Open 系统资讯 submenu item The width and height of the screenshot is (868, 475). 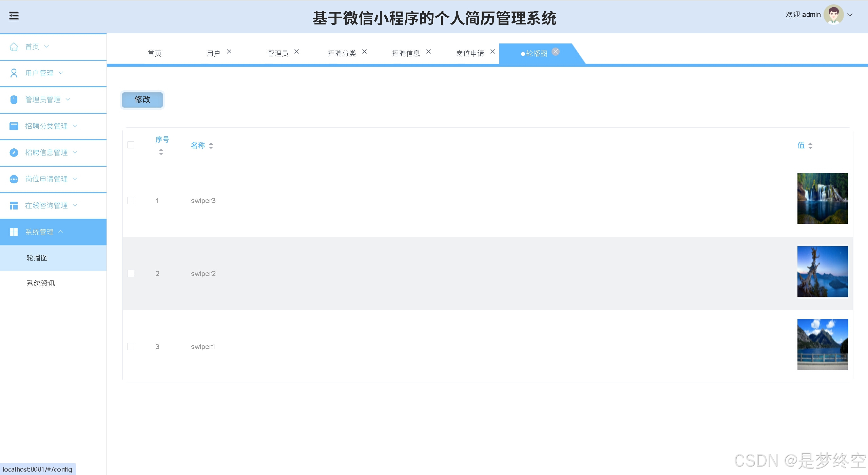click(41, 283)
